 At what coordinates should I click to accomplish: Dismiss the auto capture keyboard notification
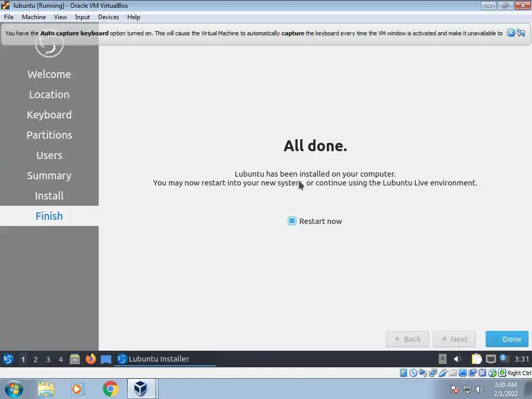pyautogui.click(x=511, y=33)
